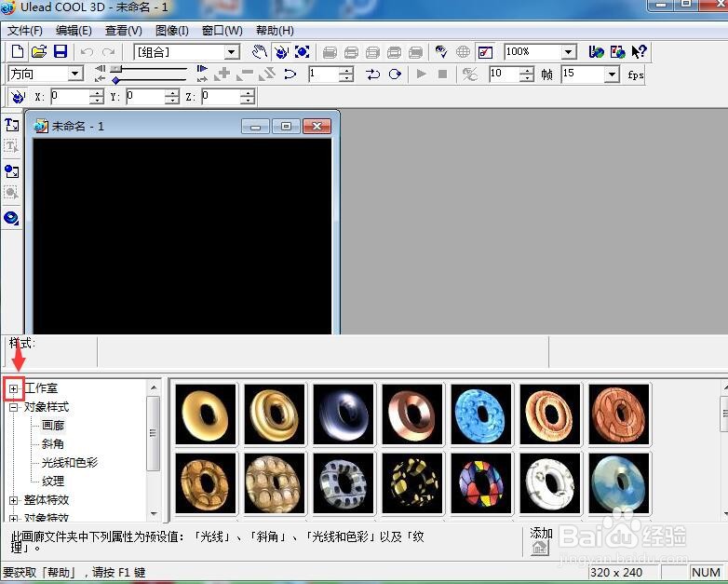Image resolution: width=728 pixels, height=584 pixels.
Task: Select the blue textured torus thumbnail
Action: (x=480, y=414)
